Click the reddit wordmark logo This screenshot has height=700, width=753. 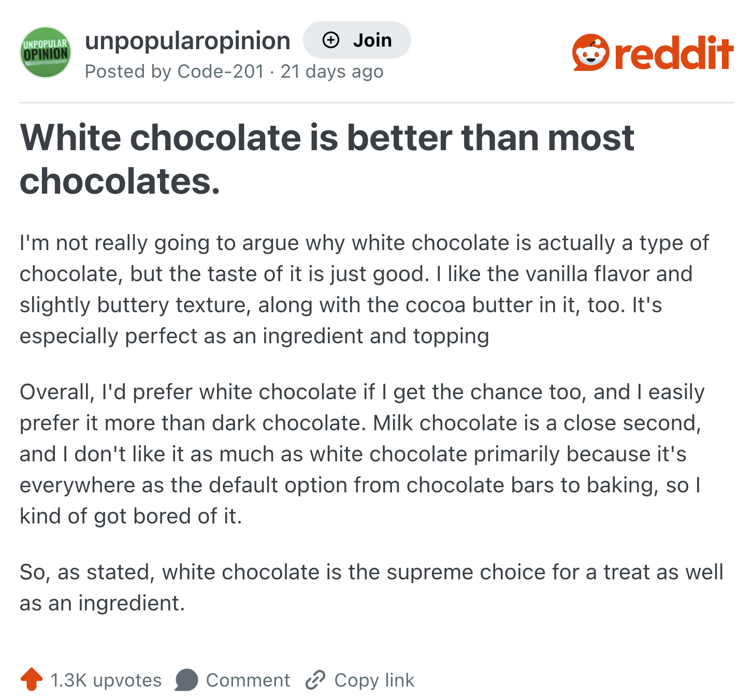point(674,52)
